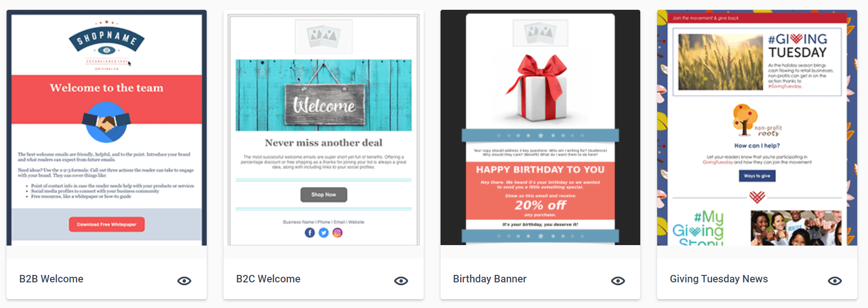Preview the B2C Welcome template via eye icon
The image size is (868, 308).
pos(401,281)
